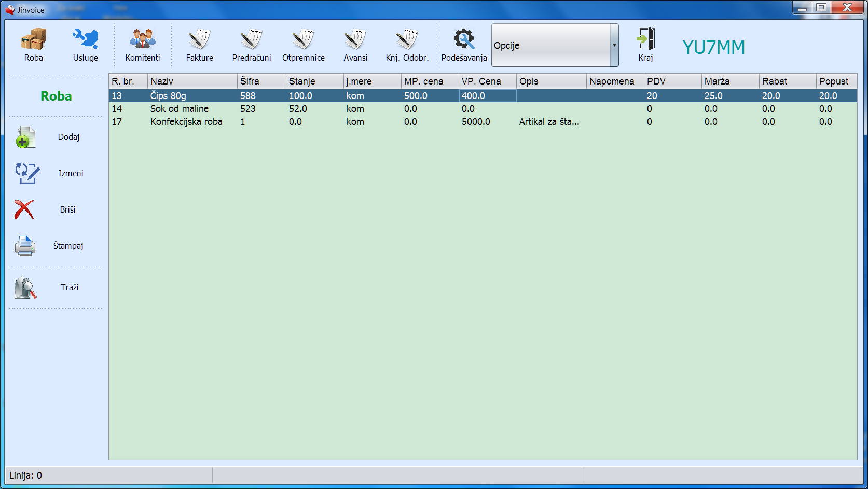Click the 523 code cell
Screen dimensions: 868x489
262,109
